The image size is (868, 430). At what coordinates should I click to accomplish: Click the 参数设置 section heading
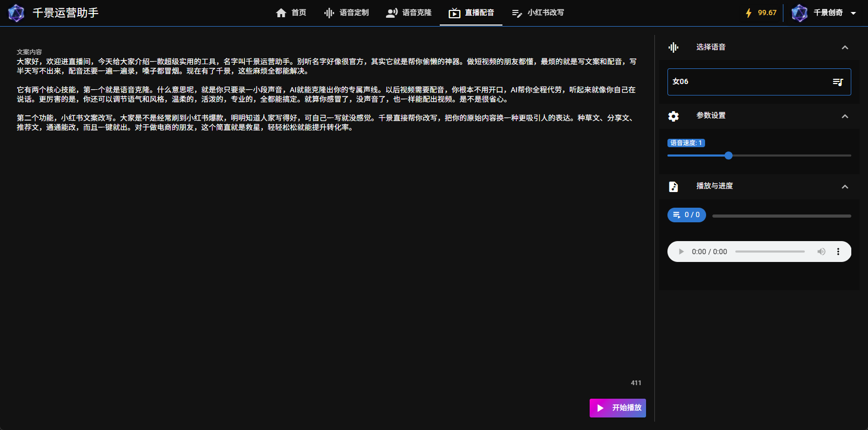pyautogui.click(x=711, y=116)
